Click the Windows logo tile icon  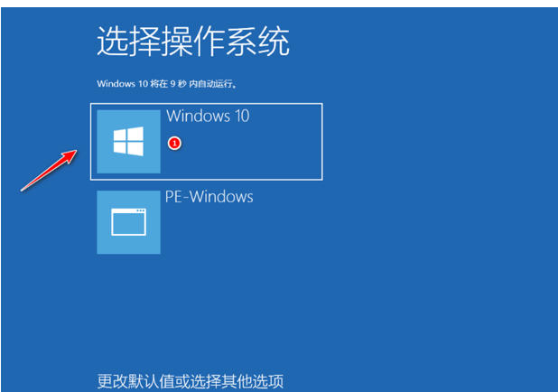click(x=128, y=141)
